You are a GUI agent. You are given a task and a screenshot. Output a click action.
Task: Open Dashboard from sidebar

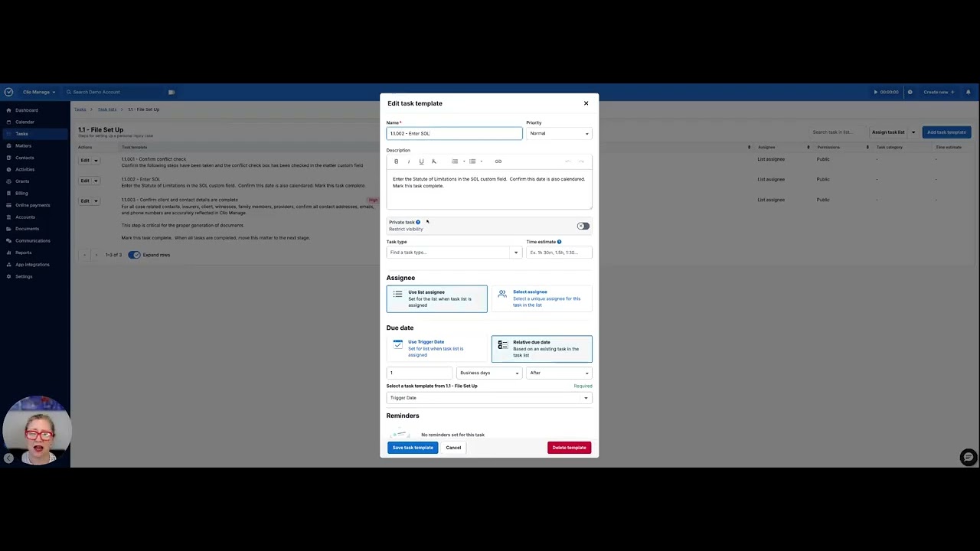pyautogui.click(x=26, y=110)
